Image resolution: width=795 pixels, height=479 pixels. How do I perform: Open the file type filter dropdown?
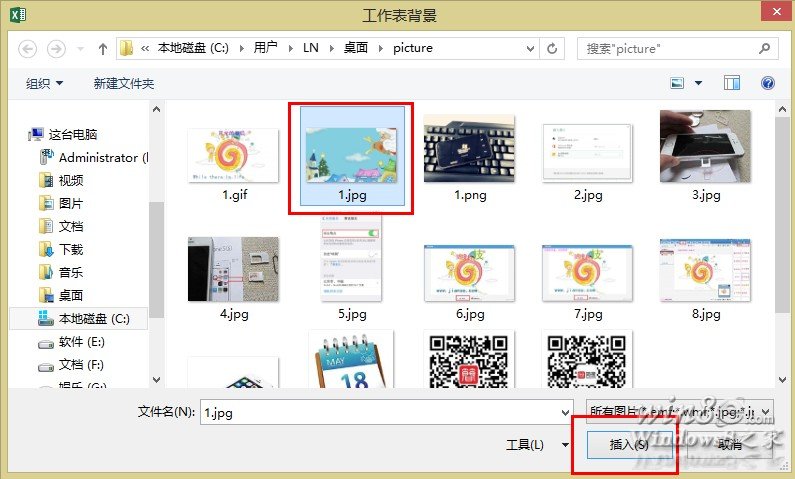(679, 412)
